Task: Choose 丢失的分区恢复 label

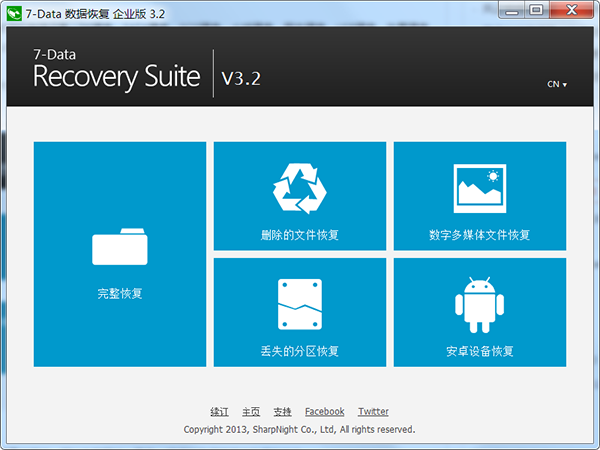Action: coord(300,351)
